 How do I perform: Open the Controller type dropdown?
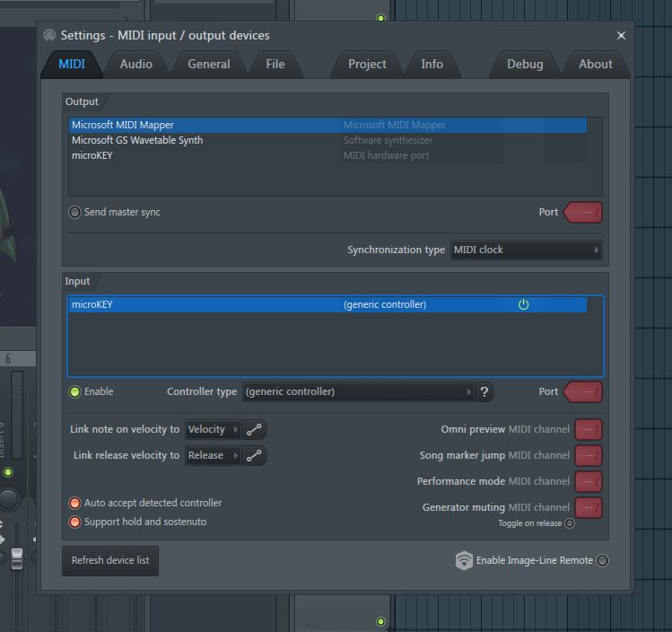click(358, 392)
